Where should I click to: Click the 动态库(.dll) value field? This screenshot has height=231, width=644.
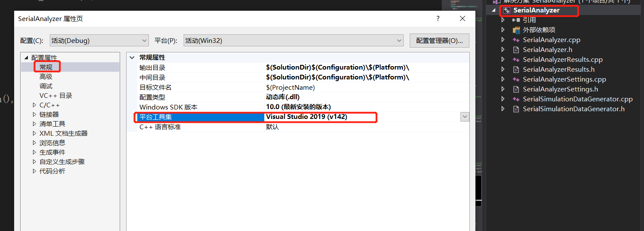[283, 97]
